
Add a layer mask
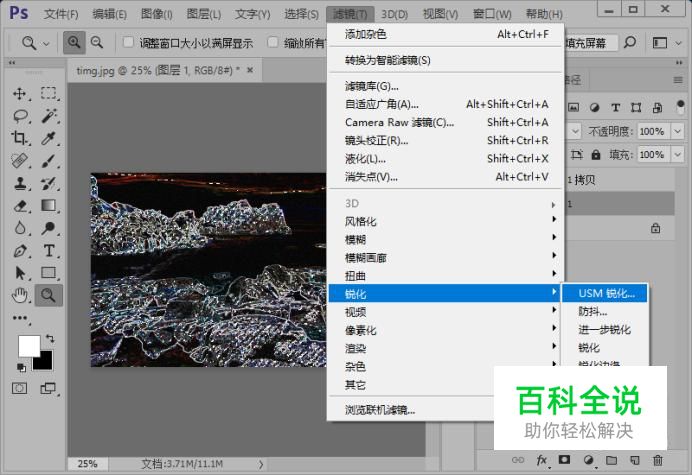pos(564,460)
